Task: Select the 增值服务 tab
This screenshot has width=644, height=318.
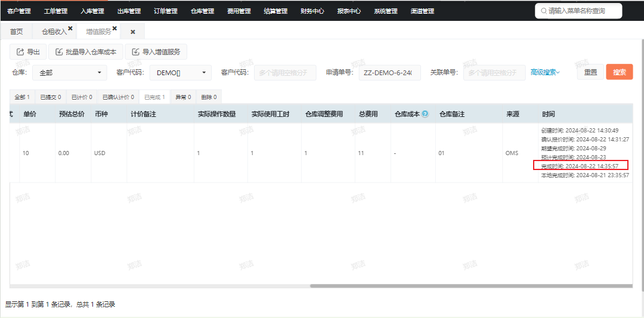Action: click(98, 32)
